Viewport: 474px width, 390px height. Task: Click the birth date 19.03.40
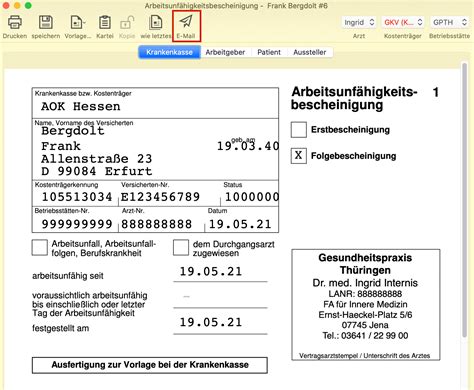point(248,146)
